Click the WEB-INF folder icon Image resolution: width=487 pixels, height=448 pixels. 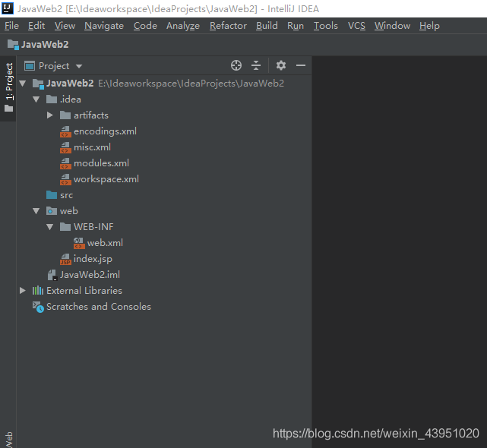point(65,227)
